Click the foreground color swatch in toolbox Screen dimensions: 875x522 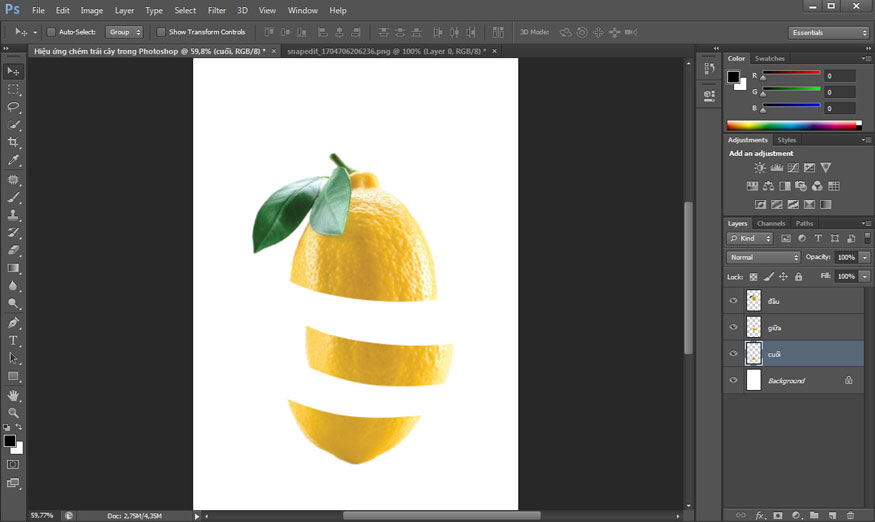point(9,440)
